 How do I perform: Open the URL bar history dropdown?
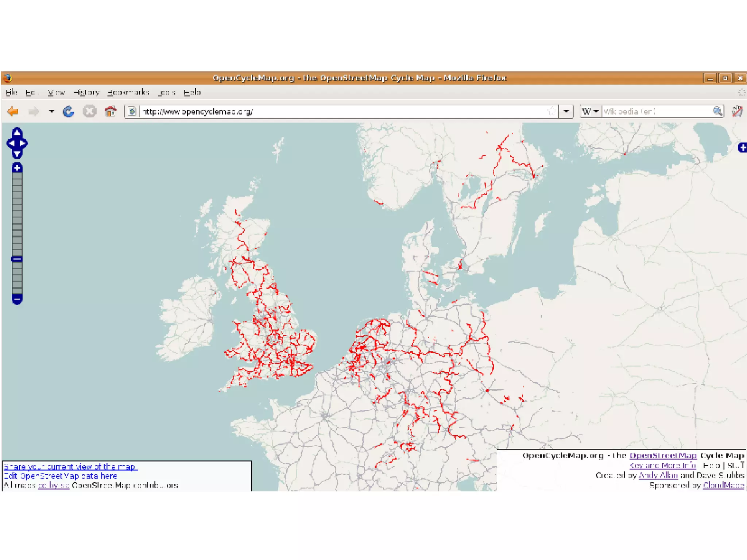pyautogui.click(x=566, y=111)
